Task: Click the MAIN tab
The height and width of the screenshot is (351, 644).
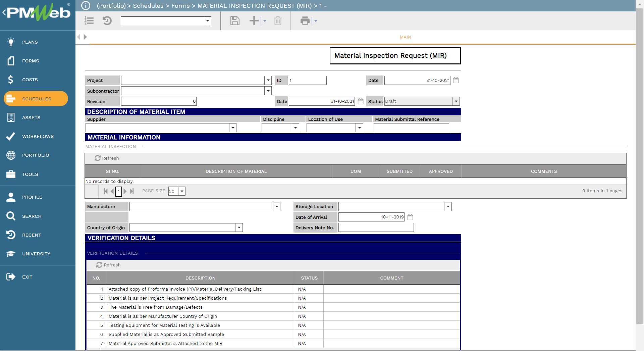Action: [x=405, y=37]
